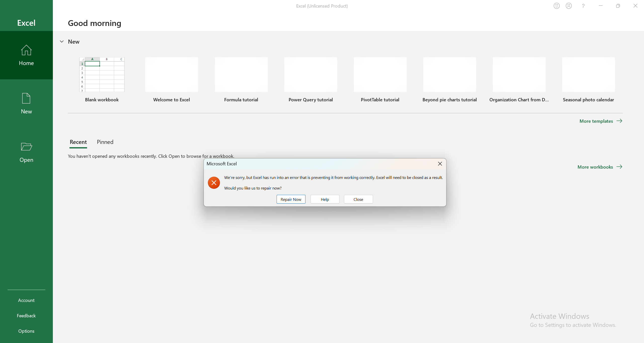The width and height of the screenshot is (644, 343).
Task: Follow the More workbooks link
Action: pos(600,167)
